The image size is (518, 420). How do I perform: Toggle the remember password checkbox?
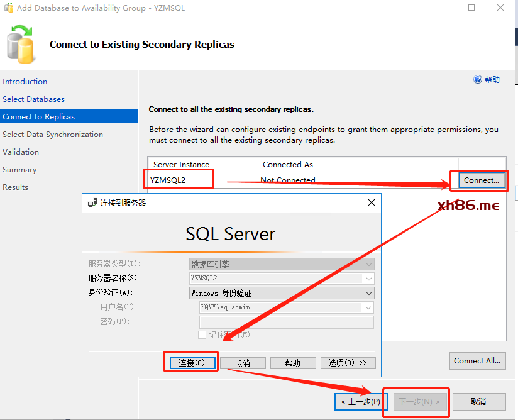[202, 334]
